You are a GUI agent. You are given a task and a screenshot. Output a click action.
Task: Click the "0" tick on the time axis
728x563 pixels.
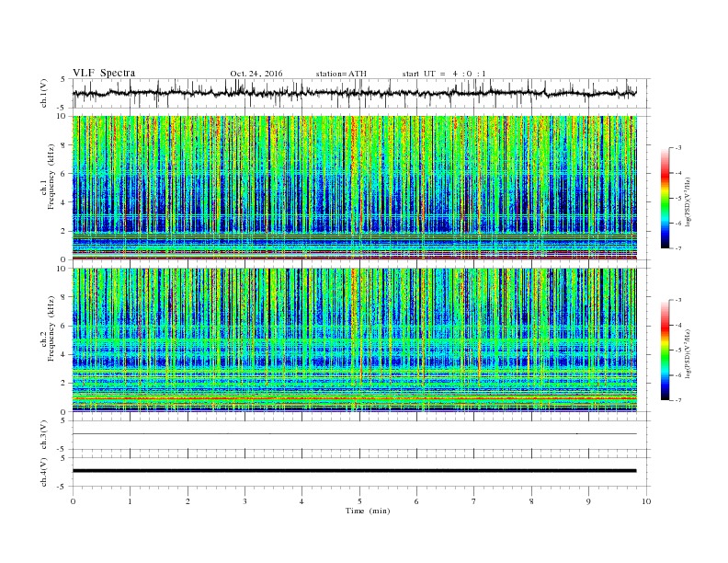point(73,501)
